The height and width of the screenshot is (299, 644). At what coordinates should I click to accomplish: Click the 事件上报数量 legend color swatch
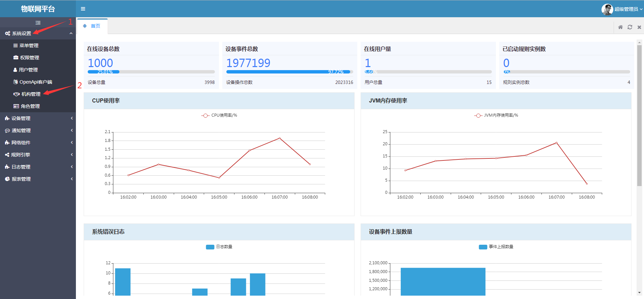click(x=483, y=247)
